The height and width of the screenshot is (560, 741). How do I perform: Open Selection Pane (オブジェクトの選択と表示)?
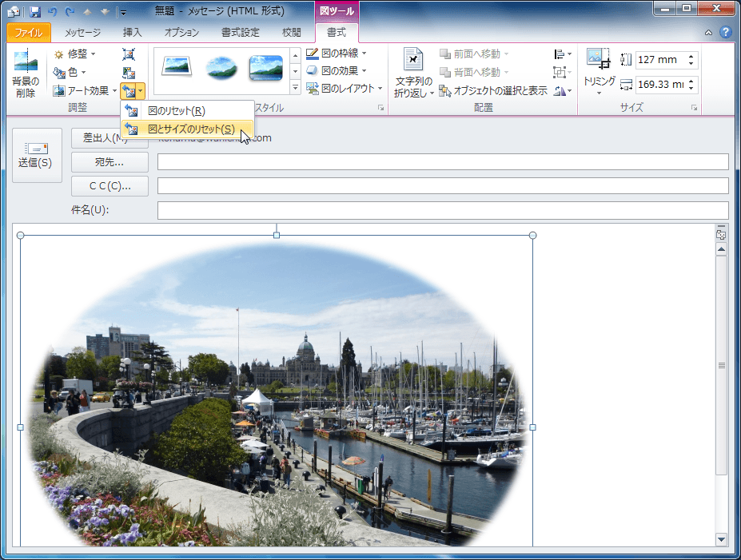(493, 90)
